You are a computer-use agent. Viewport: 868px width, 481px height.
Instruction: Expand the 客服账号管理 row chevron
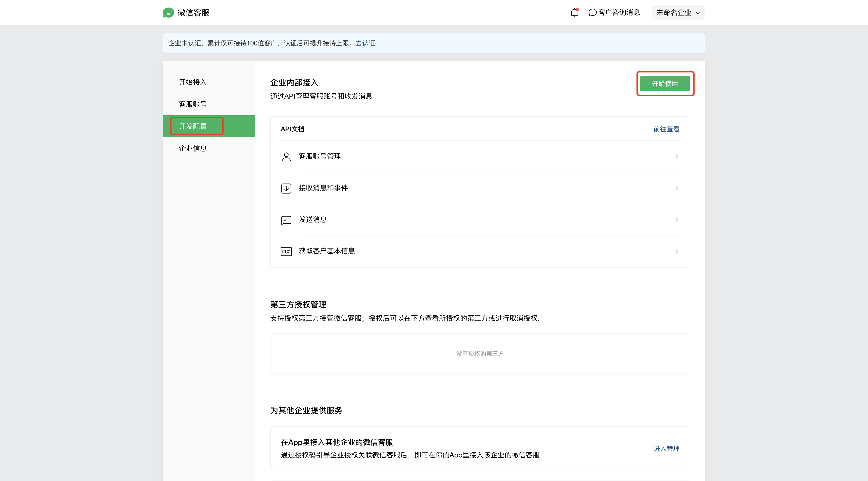(677, 157)
